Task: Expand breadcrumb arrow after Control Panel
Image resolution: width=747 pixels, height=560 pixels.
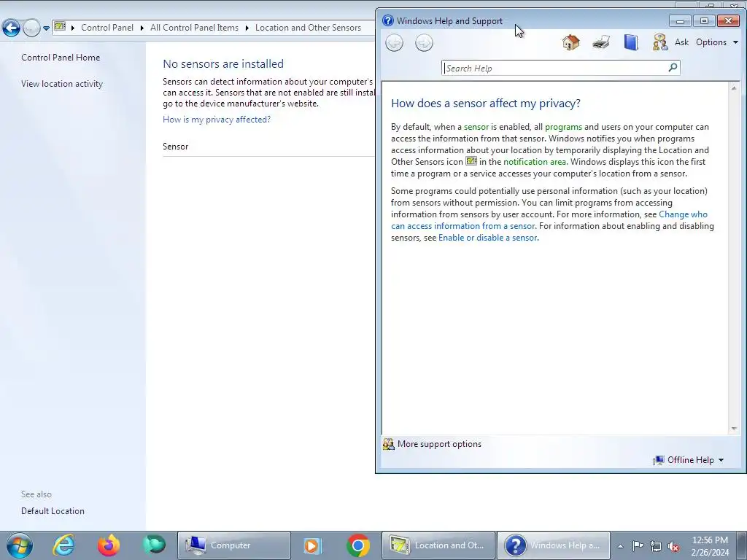Action: pyautogui.click(x=142, y=28)
